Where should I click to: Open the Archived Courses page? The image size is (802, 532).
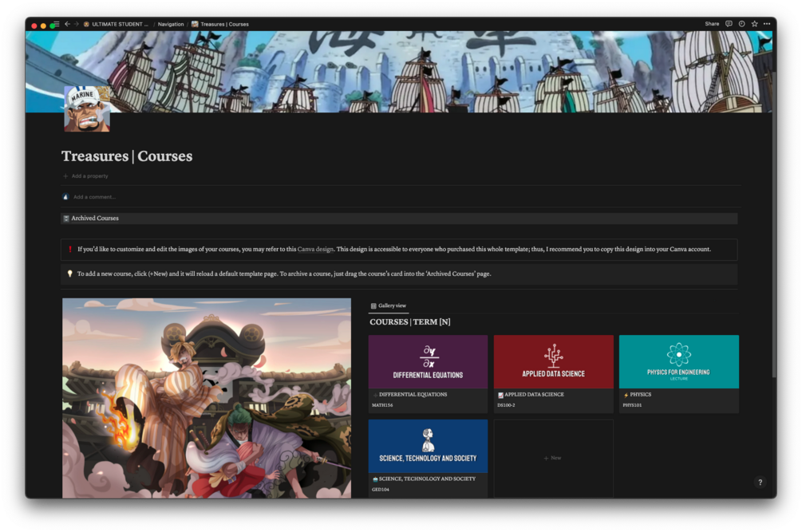coord(399,219)
